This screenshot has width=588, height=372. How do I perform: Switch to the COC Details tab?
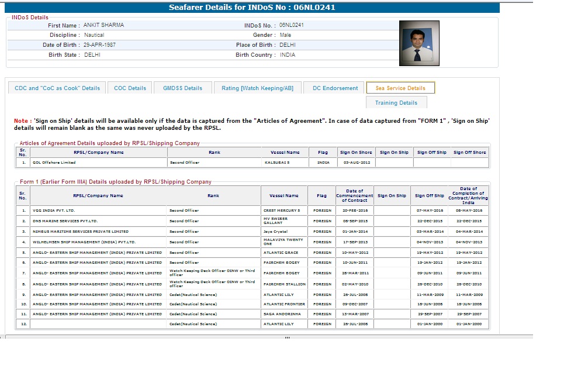130,88
